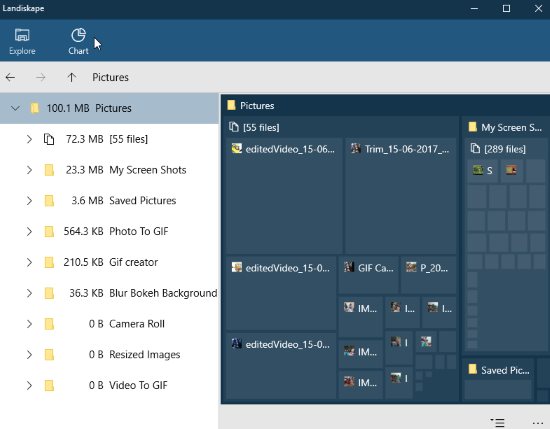Viewport: 550px width, 429px height.
Task: Click the [55 files] pages icon in tree
Action: tap(49, 139)
